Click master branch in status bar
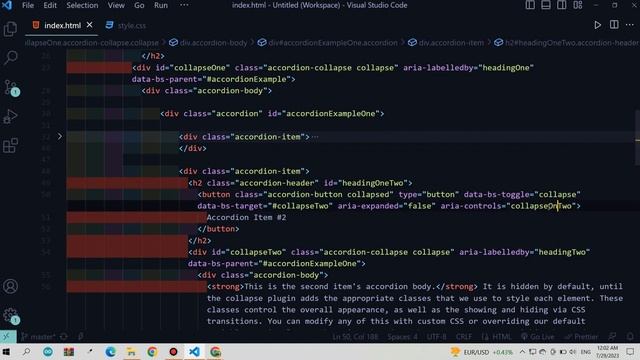 38,337
